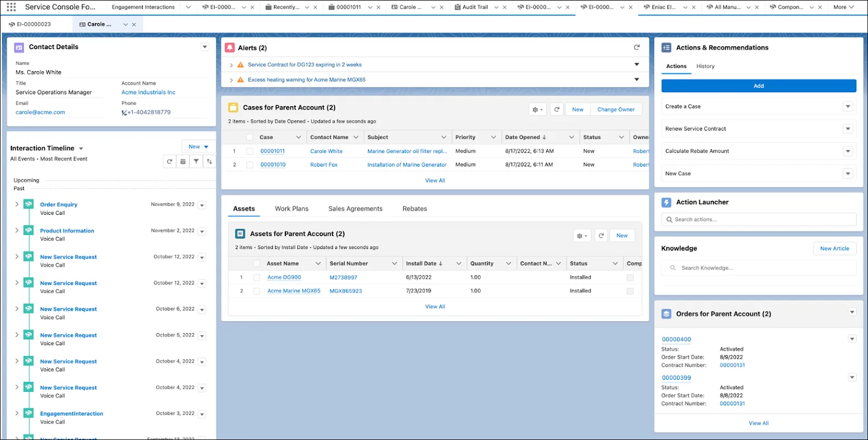Click the Search actions input field
Viewport: 868px width, 440px height.
[x=758, y=220]
